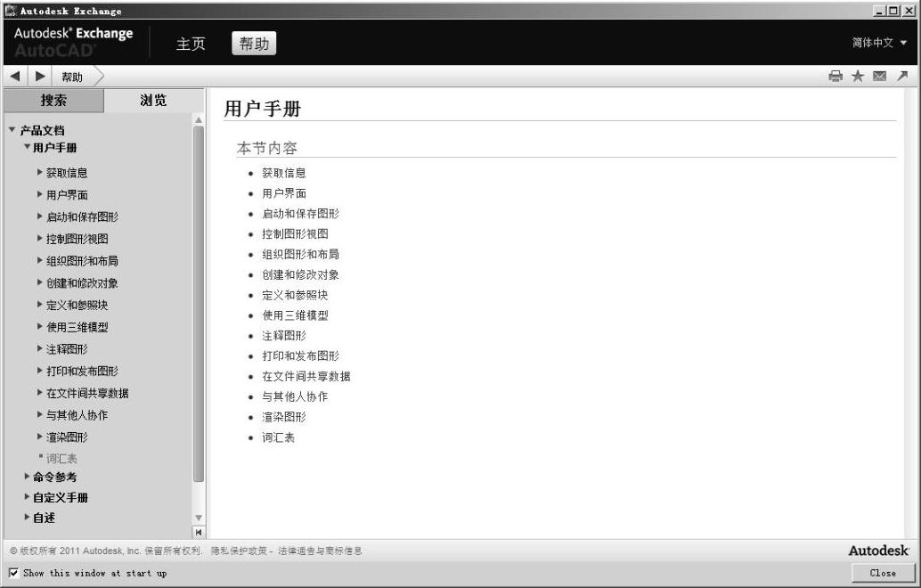Screen dimensions: 921x588
Task: Click the Autodesk Exchange title bar icon
Action: click(x=10, y=10)
